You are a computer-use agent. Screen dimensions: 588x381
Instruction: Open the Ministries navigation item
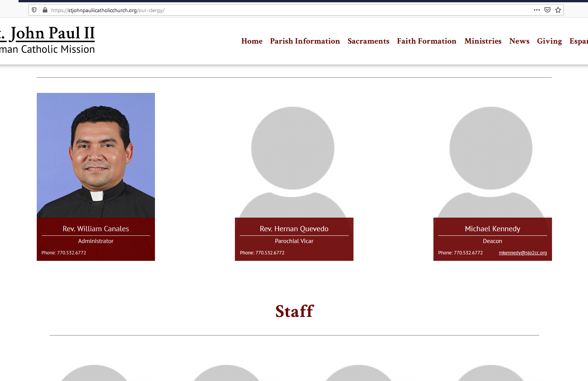pos(483,41)
